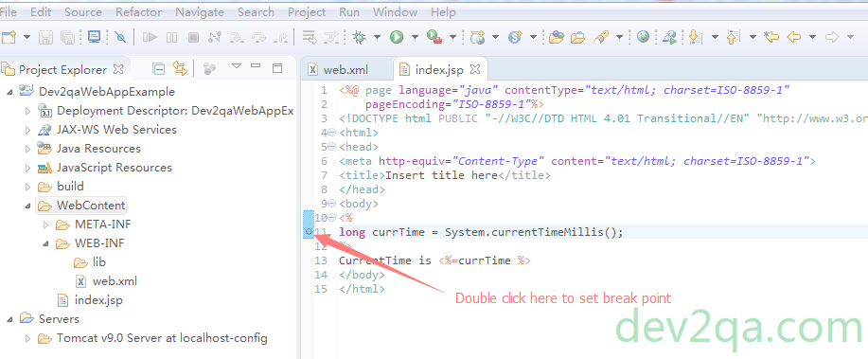The height and width of the screenshot is (359, 868).
Task: Open the File menu
Action: point(9,11)
